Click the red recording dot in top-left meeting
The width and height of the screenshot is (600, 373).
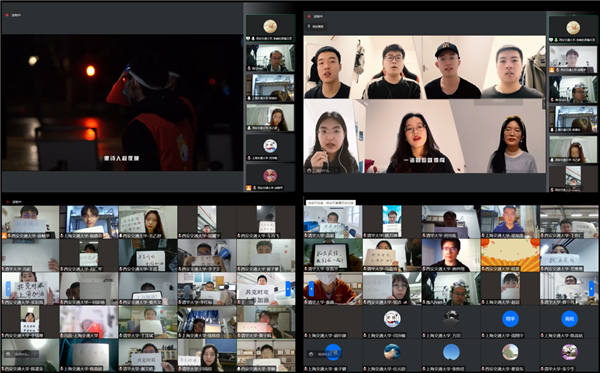pyautogui.click(x=7, y=15)
